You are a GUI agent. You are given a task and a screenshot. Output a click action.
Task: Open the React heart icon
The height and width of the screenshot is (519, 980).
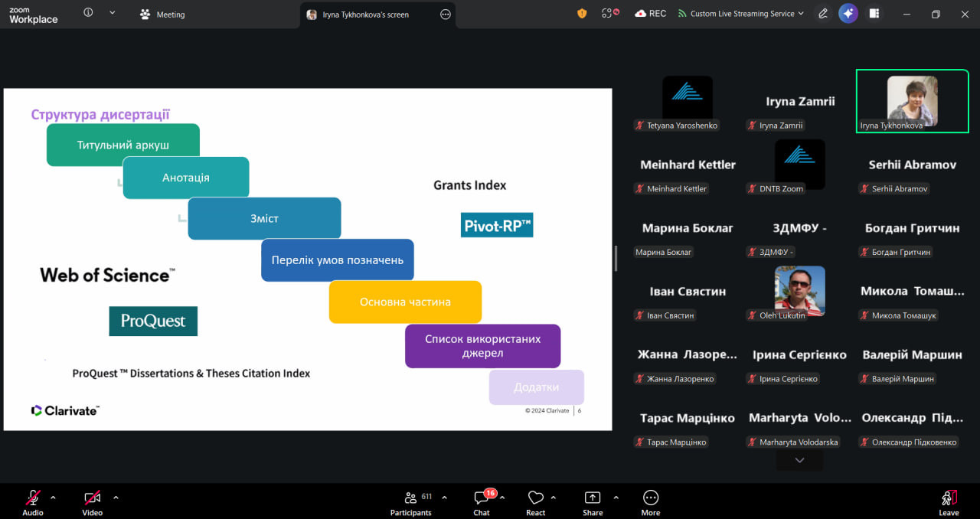tap(536, 498)
